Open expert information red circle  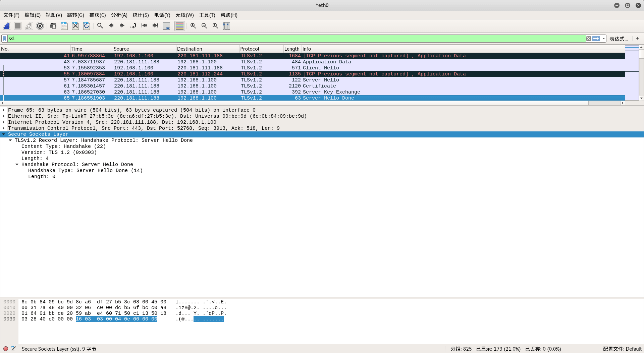coord(6,349)
